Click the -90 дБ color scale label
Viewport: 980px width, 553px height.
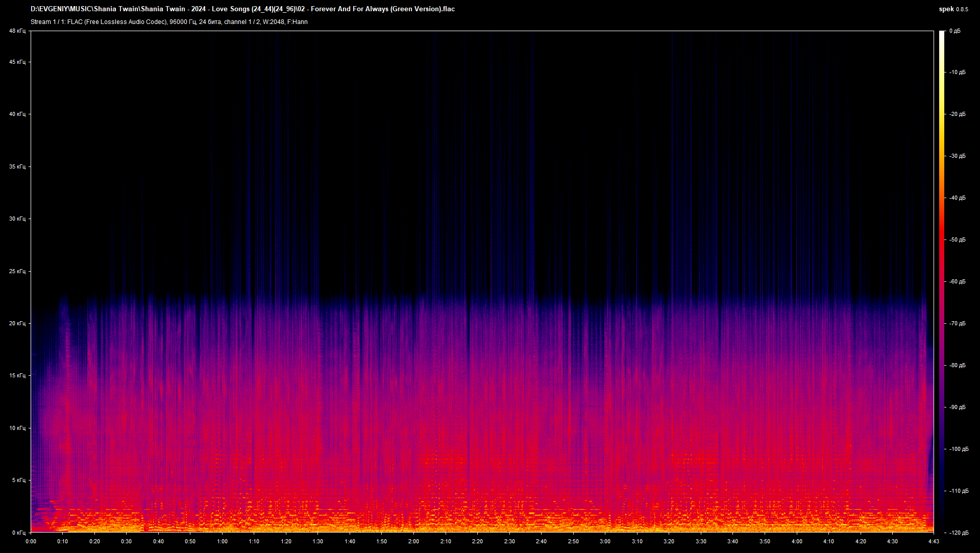click(x=957, y=407)
